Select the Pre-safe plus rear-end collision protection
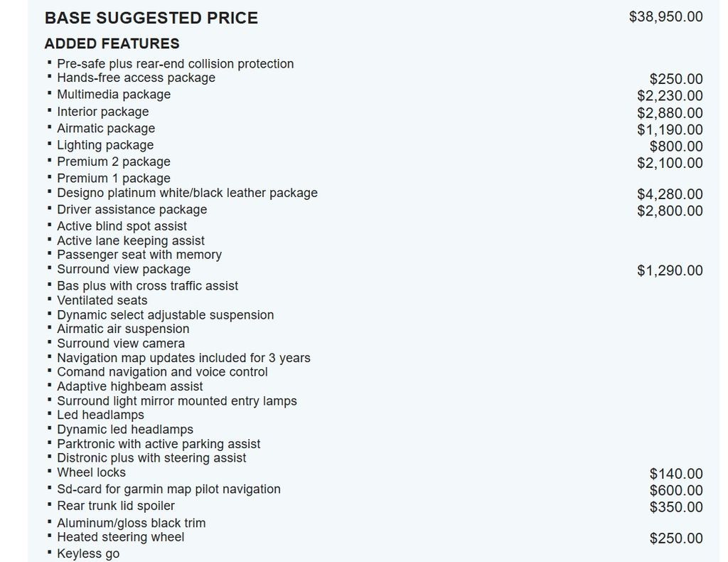Screen dimensions: 728x562 click(x=176, y=63)
